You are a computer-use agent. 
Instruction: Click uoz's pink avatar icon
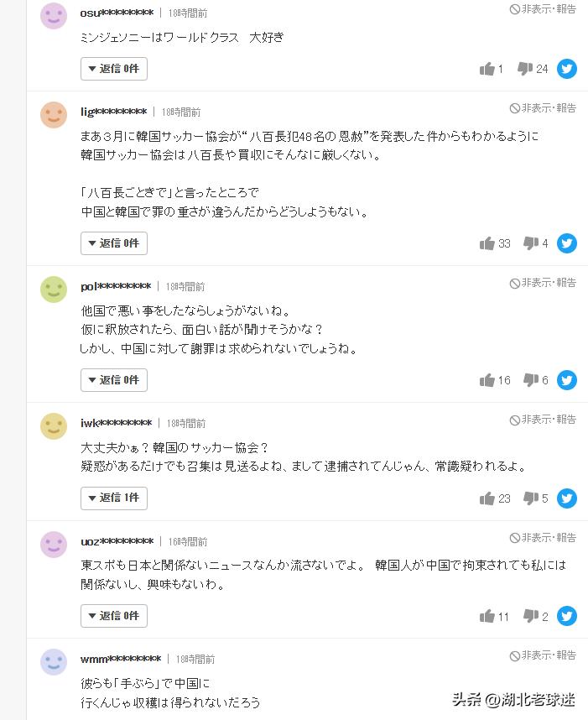(54, 544)
